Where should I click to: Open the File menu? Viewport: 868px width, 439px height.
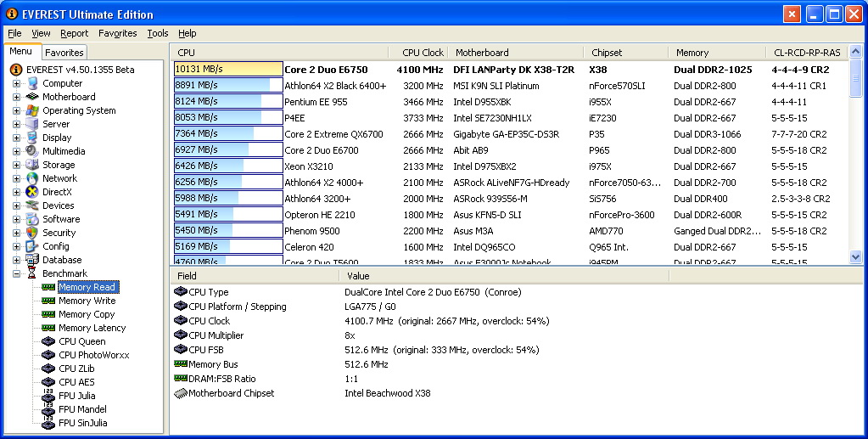click(15, 33)
